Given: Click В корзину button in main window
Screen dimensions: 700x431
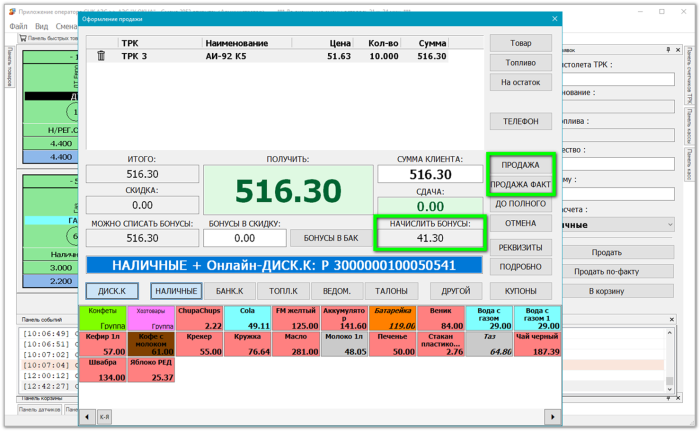Looking at the screenshot, I should click(618, 291).
